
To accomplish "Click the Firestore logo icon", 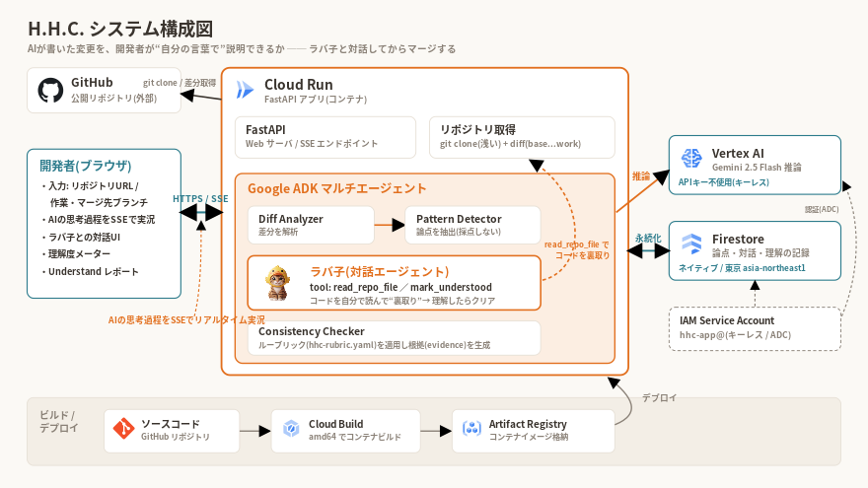I will click(691, 244).
